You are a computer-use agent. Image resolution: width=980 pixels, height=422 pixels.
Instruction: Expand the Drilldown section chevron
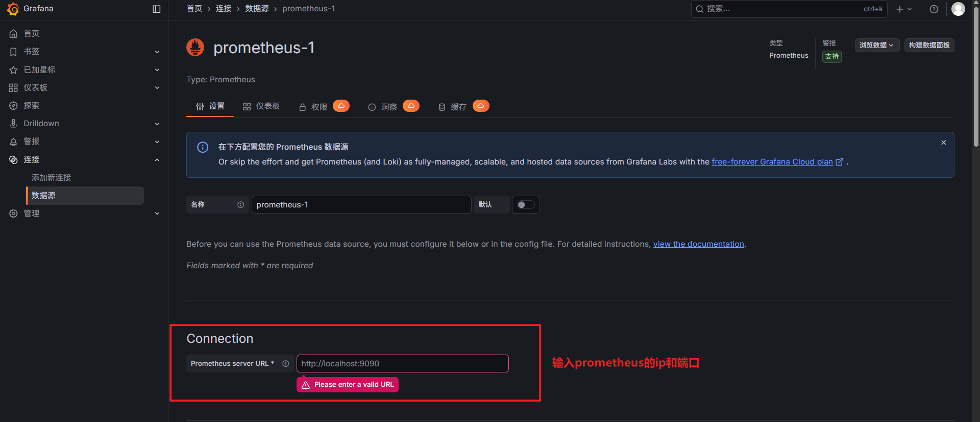click(x=157, y=124)
